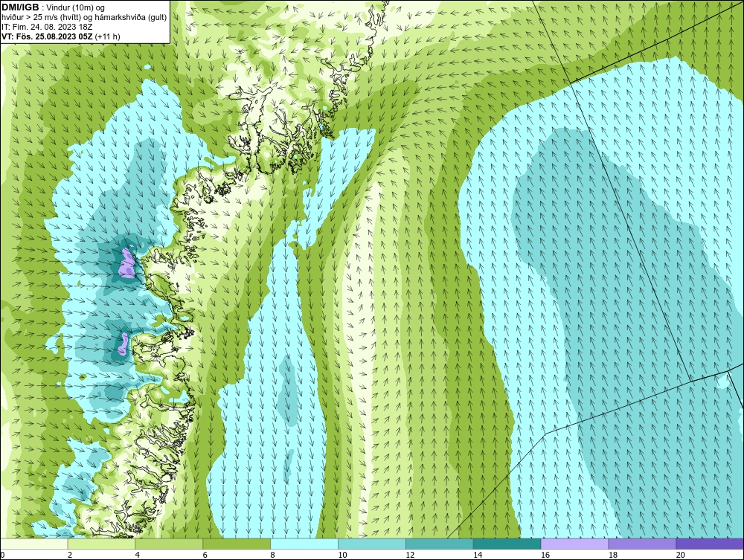Click the 16-18 m/s lavender swatch

[574, 544]
